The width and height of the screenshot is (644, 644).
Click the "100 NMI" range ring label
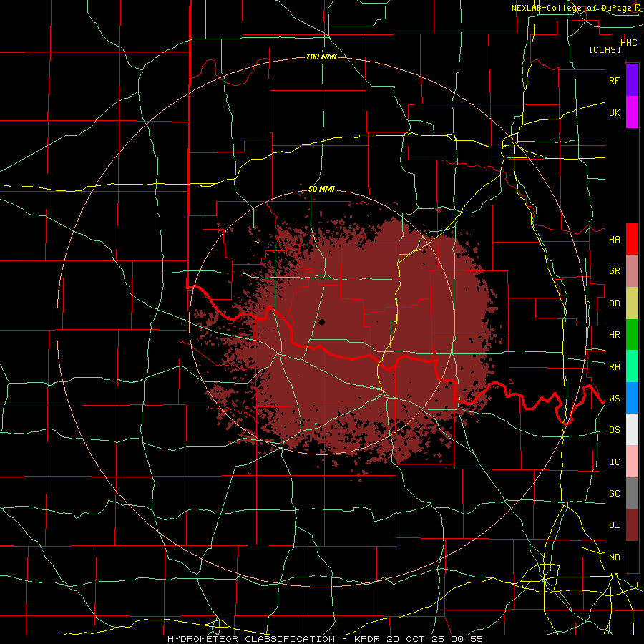[x=321, y=57]
